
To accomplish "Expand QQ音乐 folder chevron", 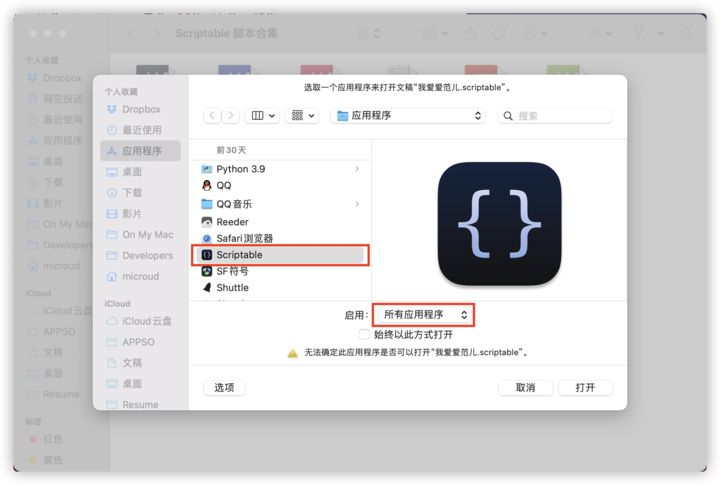I will 357,204.
